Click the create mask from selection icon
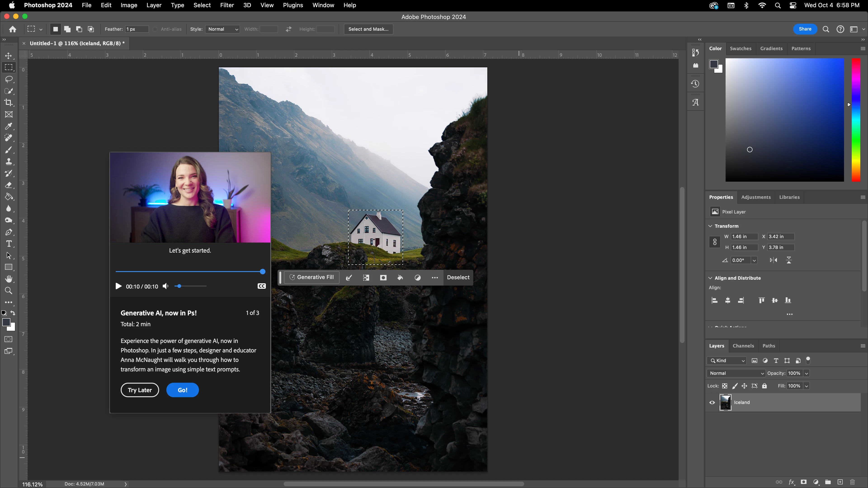The width and height of the screenshot is (868, 488). point(383,277)
